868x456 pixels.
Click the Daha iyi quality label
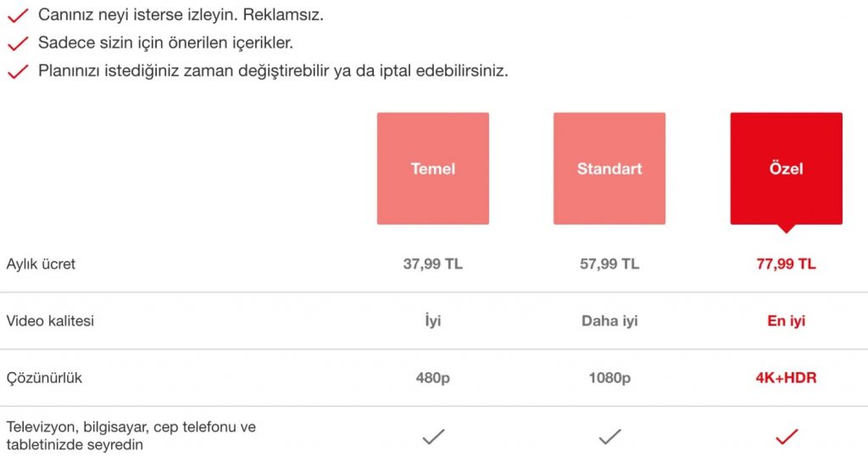[x=609, y=321]
